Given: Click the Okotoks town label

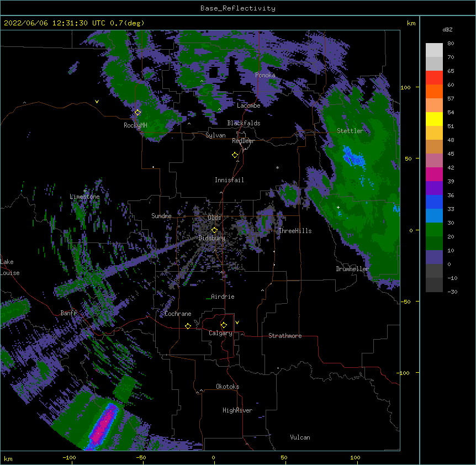Looking at the screenshot, I should [x=228, y=387].
